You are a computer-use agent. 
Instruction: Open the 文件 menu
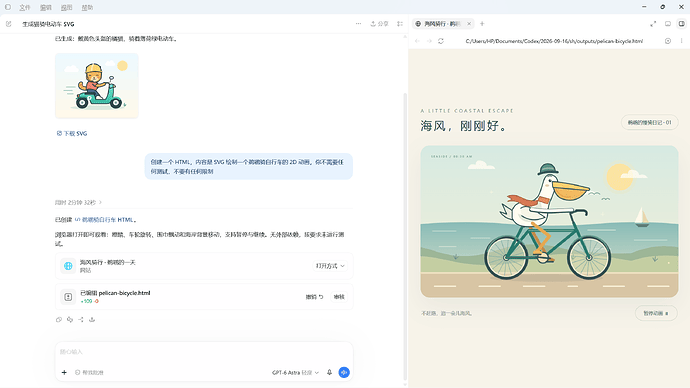tap(25, 7)
